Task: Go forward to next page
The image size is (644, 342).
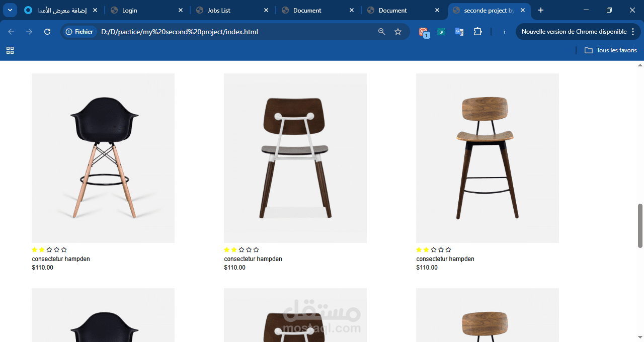Action: [29, 32]
